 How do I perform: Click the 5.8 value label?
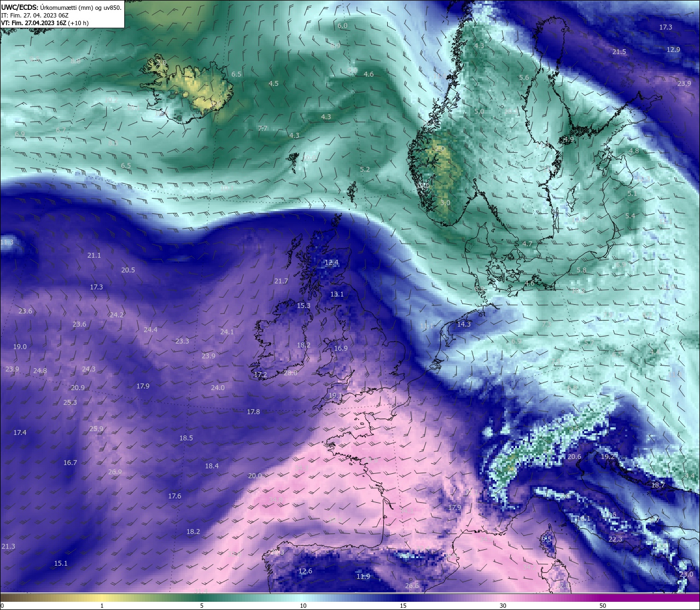(x=581, y=270)
